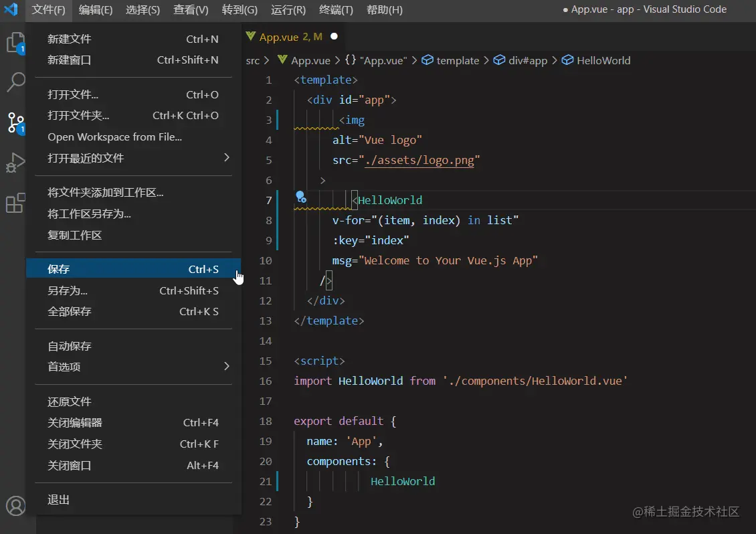Click "App.vue" quoted breadcrumb segment
This screenshot has height=534, width=756.
383,60
